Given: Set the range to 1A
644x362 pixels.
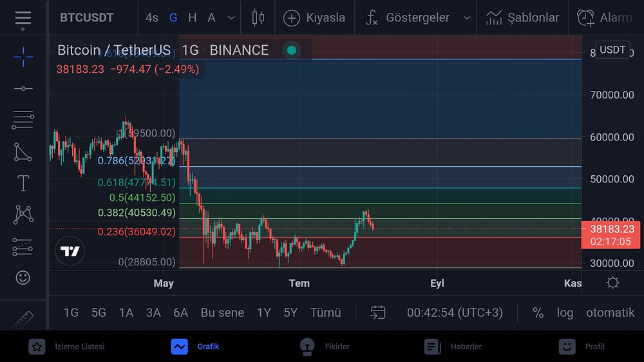Looking at the screenshot, I should tap(126, 312).
